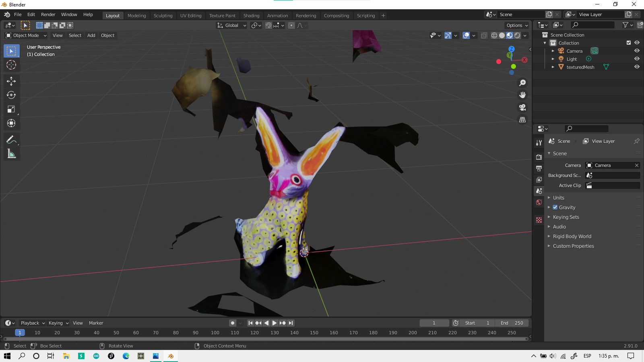The width and height of the screenshot is (644, 362).
Task: Toggle camera view in the viewport
Action: click(522, 107)
